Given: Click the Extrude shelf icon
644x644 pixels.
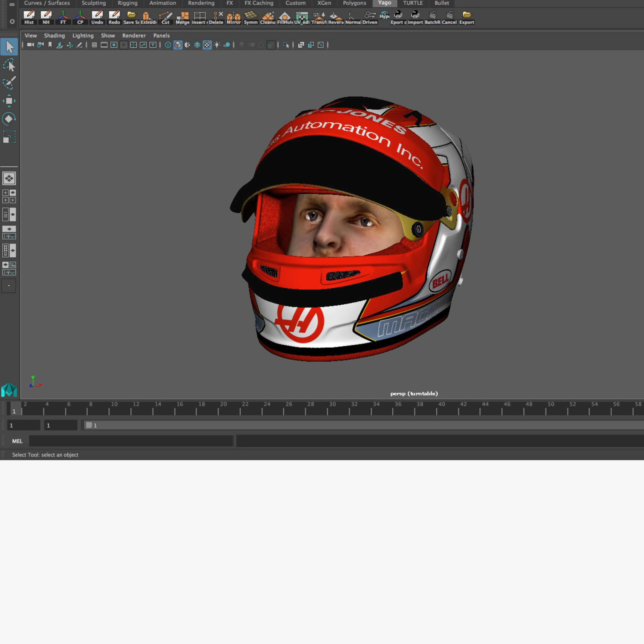Looking at the screenshot, I should [148, 18].
